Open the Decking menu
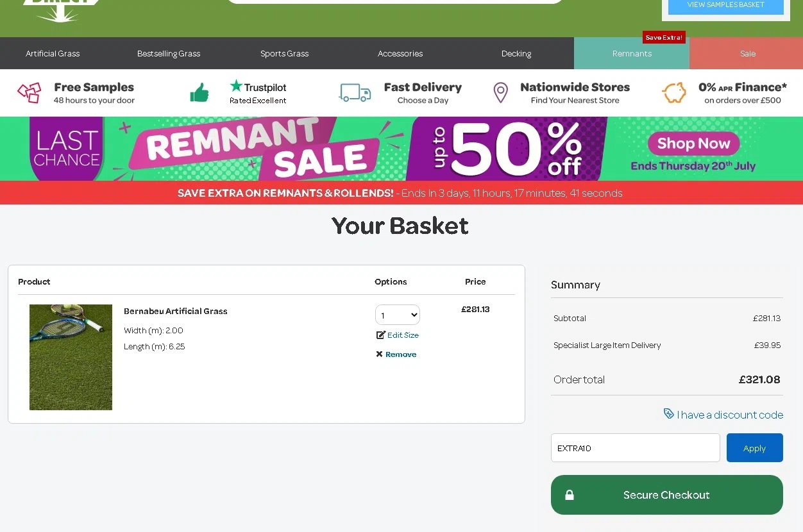 coord(516,54)
